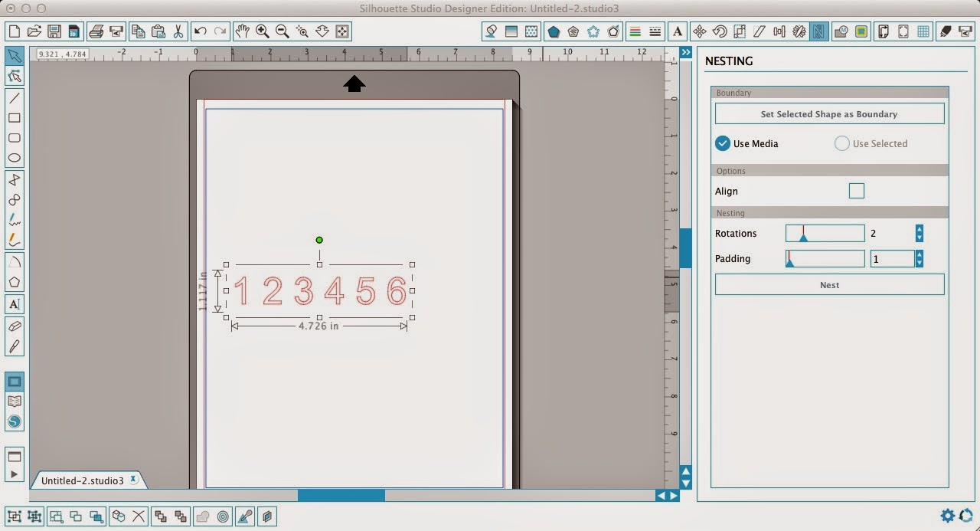Decrease Padding using the stepper arrows
Image resolution: width=980 pixels, height=531 pixels.
coord(918,262)
